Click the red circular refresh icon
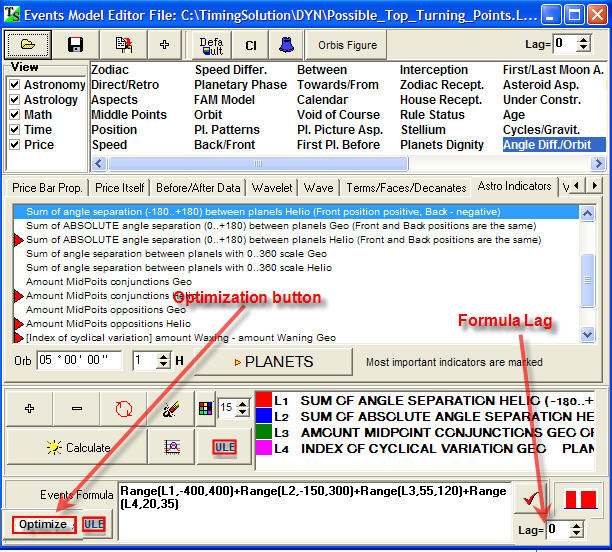Image resolution: width=612 pixels, height=552 pixels. point(124,408)
